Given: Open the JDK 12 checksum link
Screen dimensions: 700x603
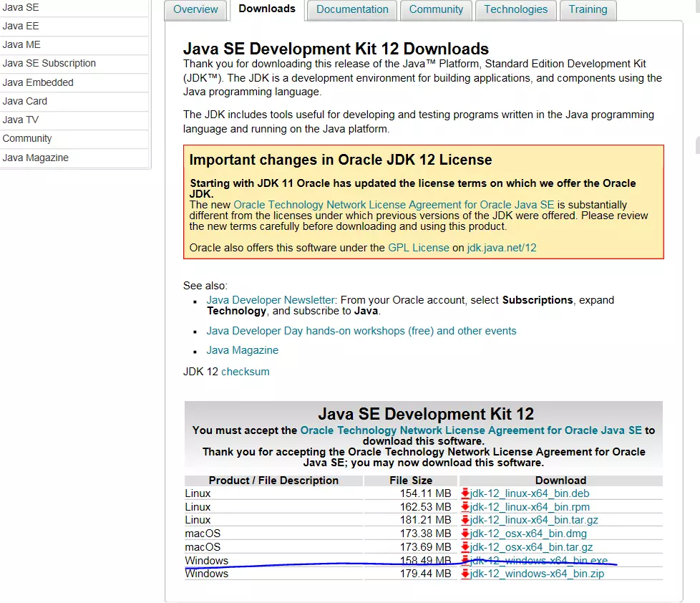Looking at the screenshot, I should click(246, 372).
